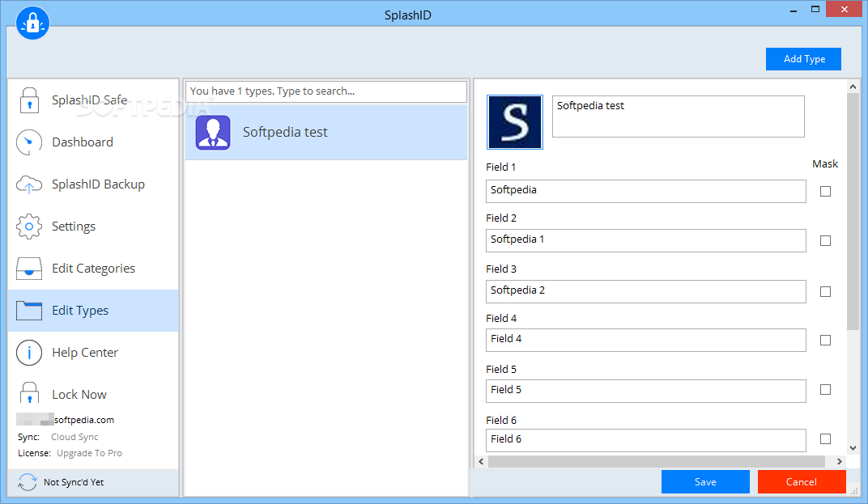The height and width of the screenshot is (504, 868).
Task: Go to SplashID Backup
Action: coord(99,184)
